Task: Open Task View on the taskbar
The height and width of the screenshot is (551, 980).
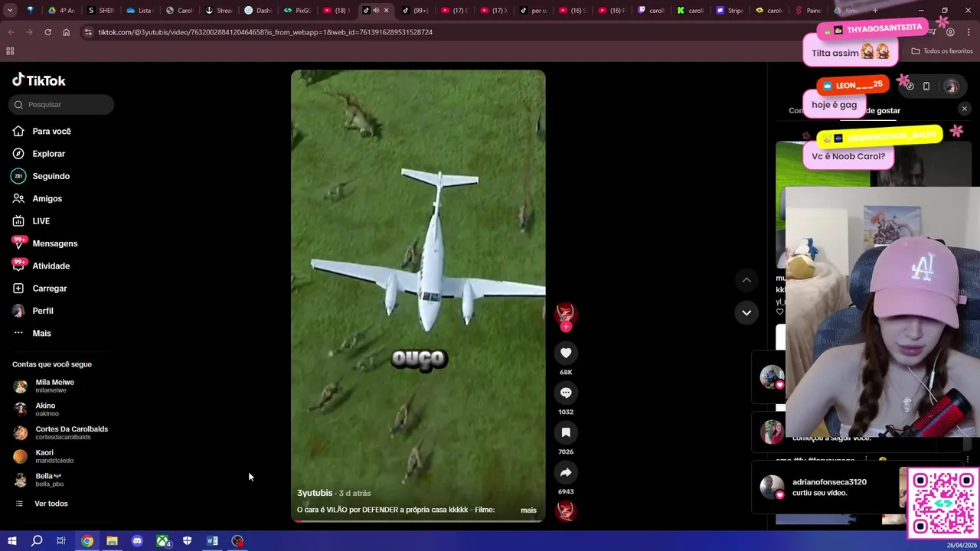Action: click(60, 541)
